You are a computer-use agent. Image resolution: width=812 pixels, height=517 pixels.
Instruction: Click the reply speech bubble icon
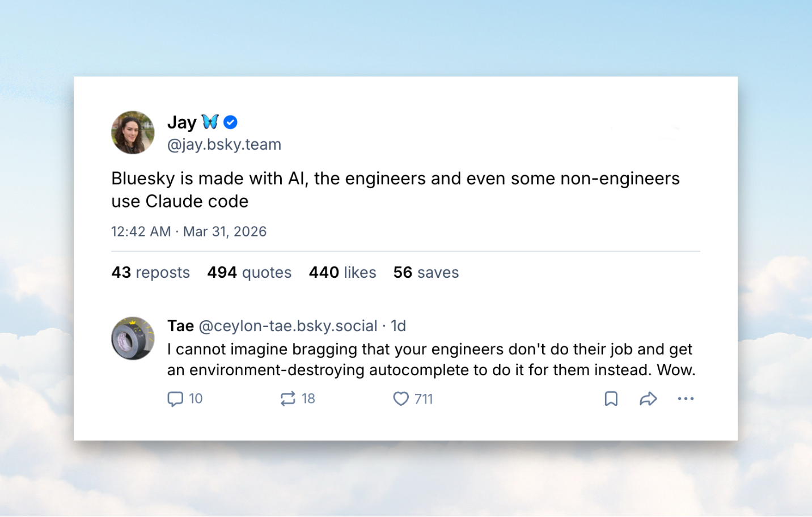click(175, 399)
